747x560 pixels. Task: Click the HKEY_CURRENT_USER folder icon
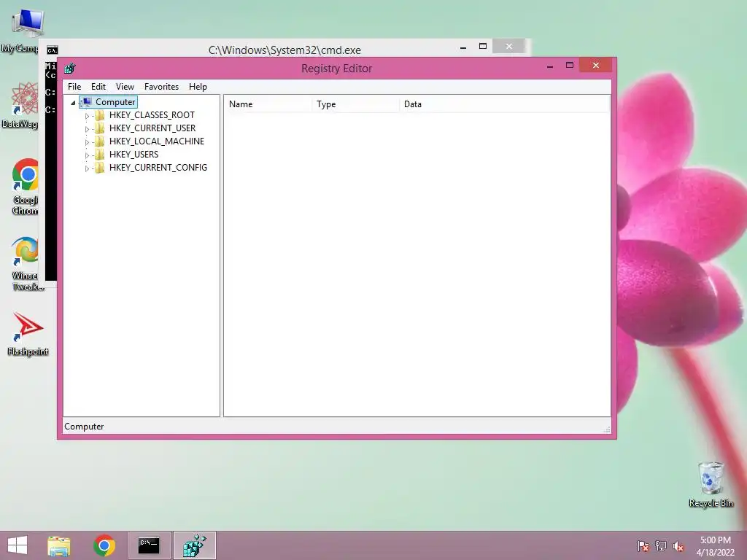pyautogui.click(x=99, y=128)
